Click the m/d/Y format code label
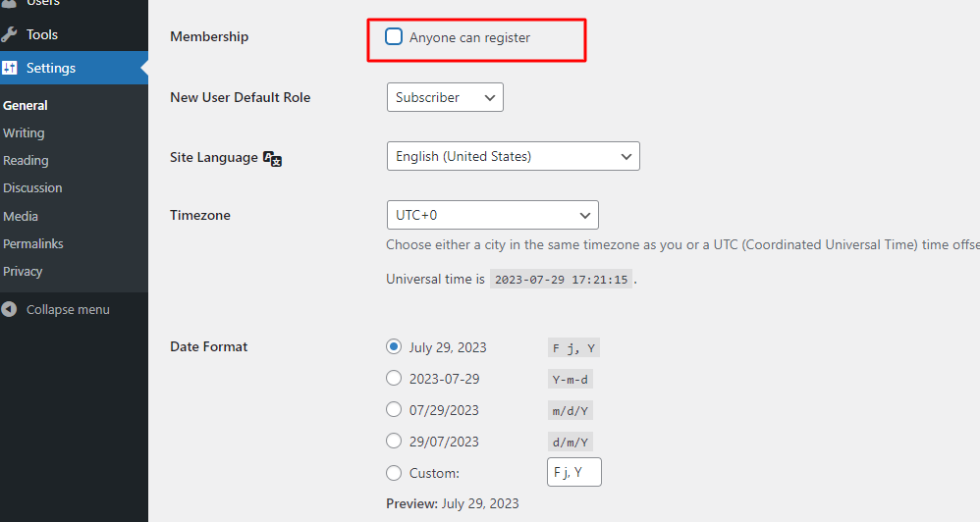The width and height of the screenshot is (980, 522). [x=570, y=411]
